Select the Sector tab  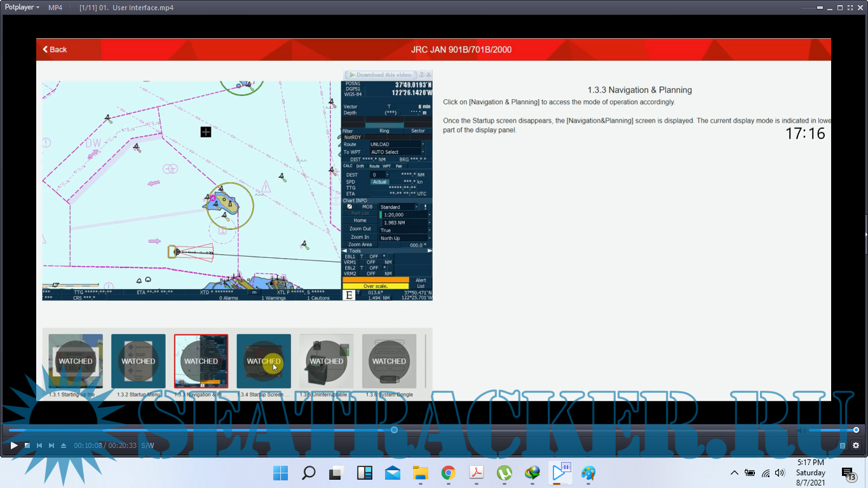417,131
